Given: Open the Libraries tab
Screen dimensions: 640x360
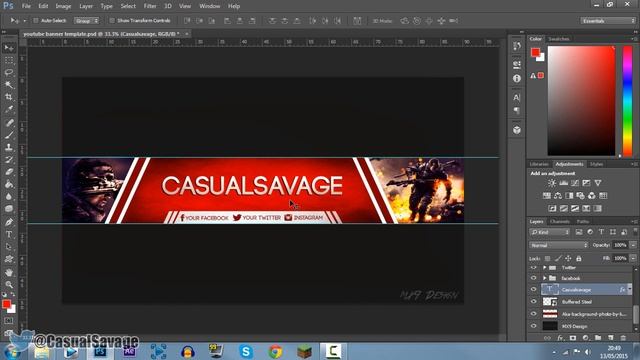Looking at the screenshot, I should [539, 164].
